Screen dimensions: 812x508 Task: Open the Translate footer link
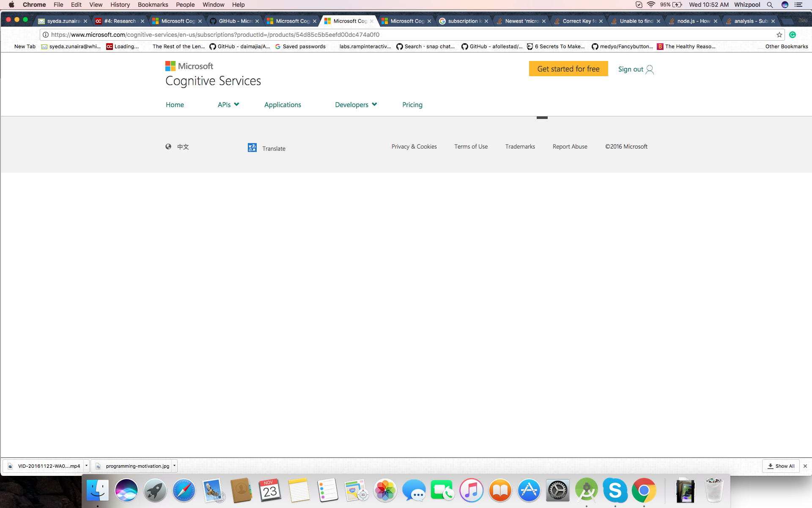coord(274,148)
